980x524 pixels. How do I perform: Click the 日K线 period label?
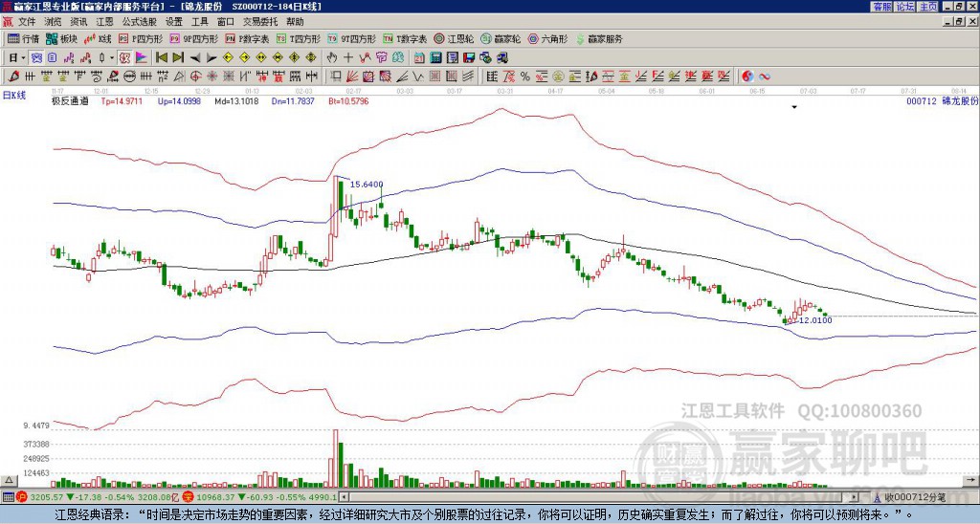coord(14,96)
